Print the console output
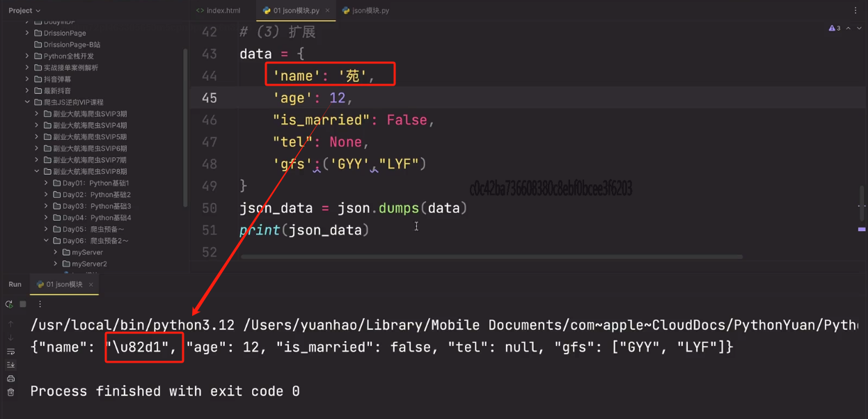Viewport: 868px width, 419px height. 10,379
